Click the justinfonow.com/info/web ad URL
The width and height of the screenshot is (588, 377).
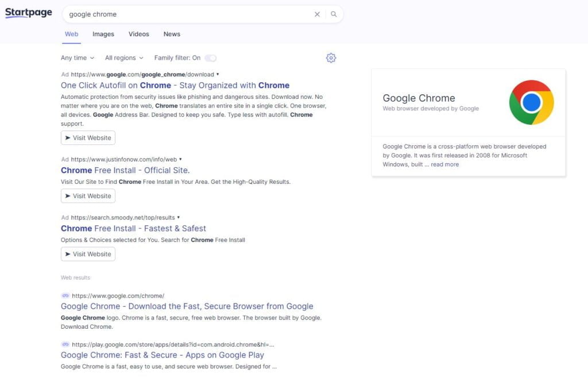(x=124, y=159)
